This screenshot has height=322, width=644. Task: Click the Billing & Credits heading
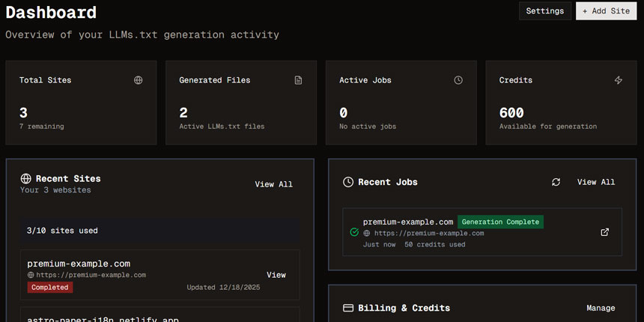point(404,308)
